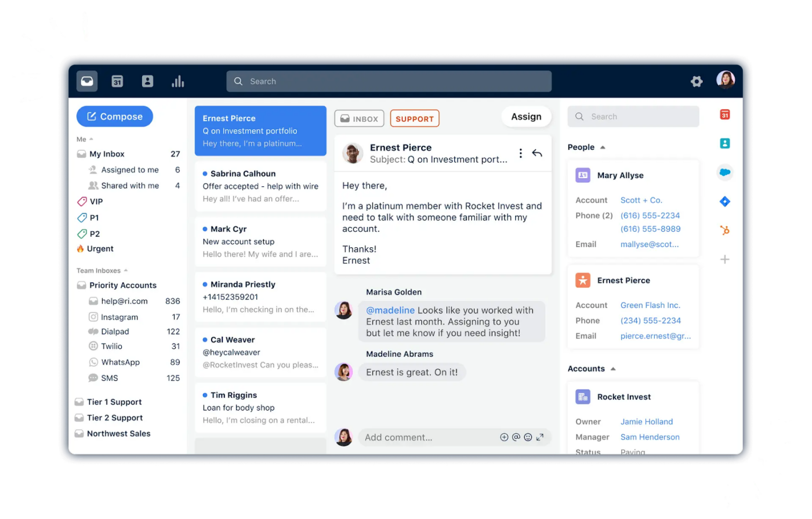This screenshot has height=519, width=812.
Task: Click the plus icon in comment box
Action: (x=504, y=437)
